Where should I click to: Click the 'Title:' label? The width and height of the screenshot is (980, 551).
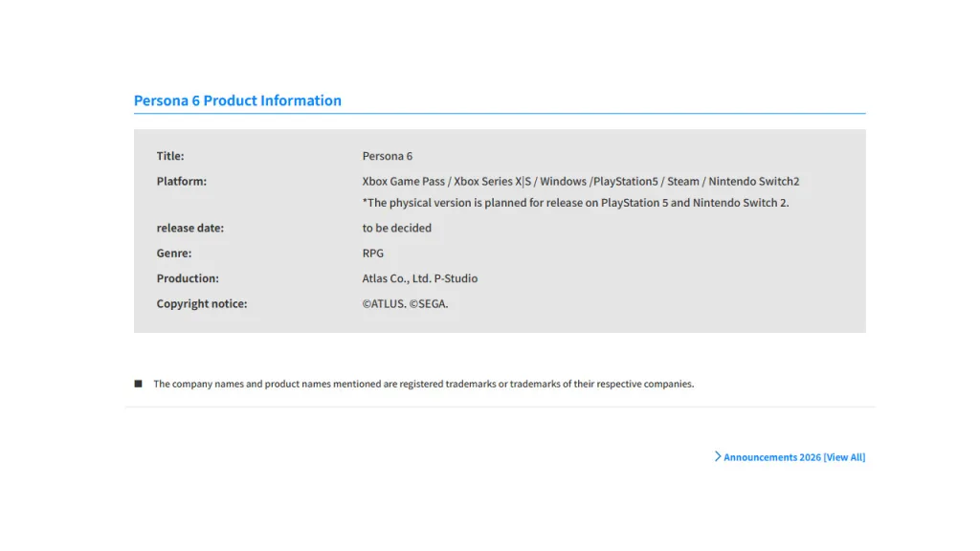(170, 156)
